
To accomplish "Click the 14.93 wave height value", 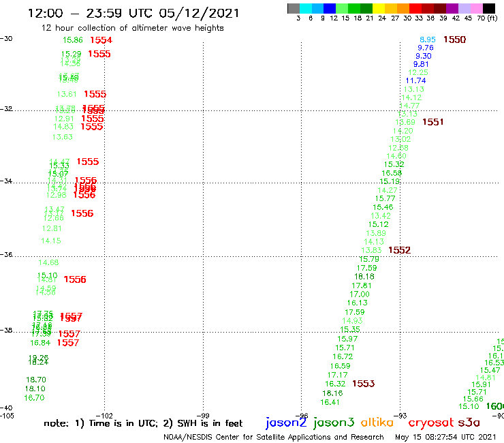I will 352,321.
